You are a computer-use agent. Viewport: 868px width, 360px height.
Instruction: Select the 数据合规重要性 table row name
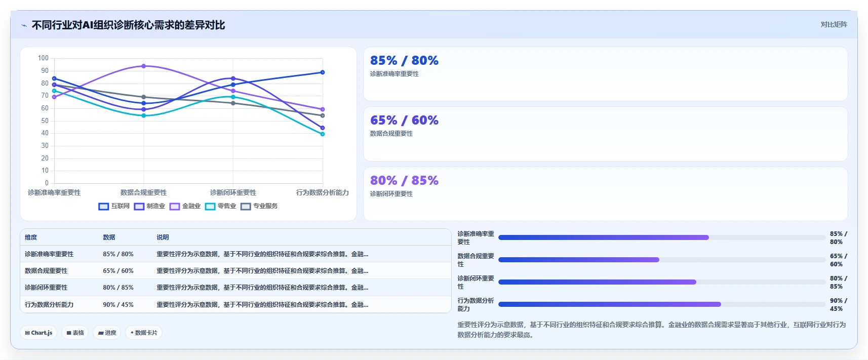point(46,271)
